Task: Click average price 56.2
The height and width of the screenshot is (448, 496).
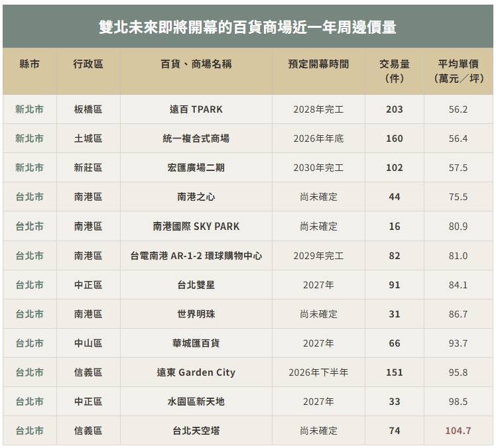Action: [x=458, y=109]
